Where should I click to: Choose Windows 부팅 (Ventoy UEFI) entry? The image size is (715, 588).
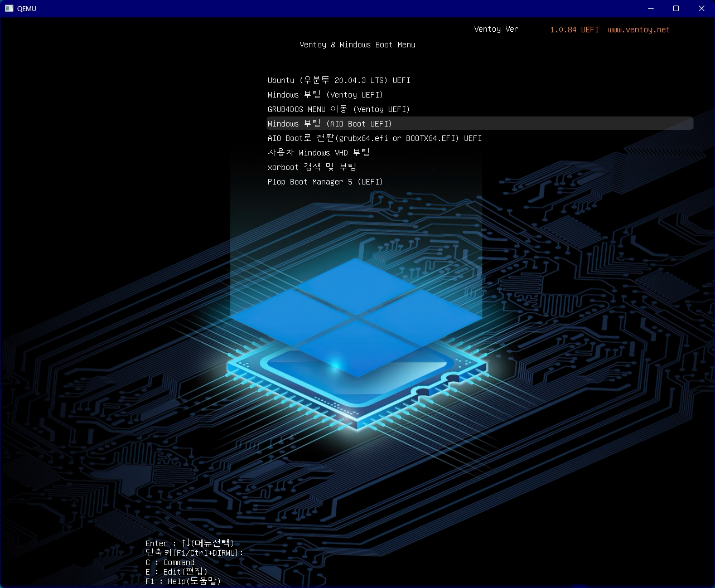tap(325, 95)
